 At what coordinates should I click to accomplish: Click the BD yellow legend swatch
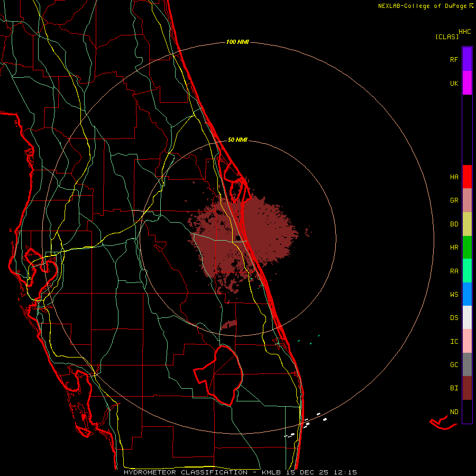pos(467,224)
